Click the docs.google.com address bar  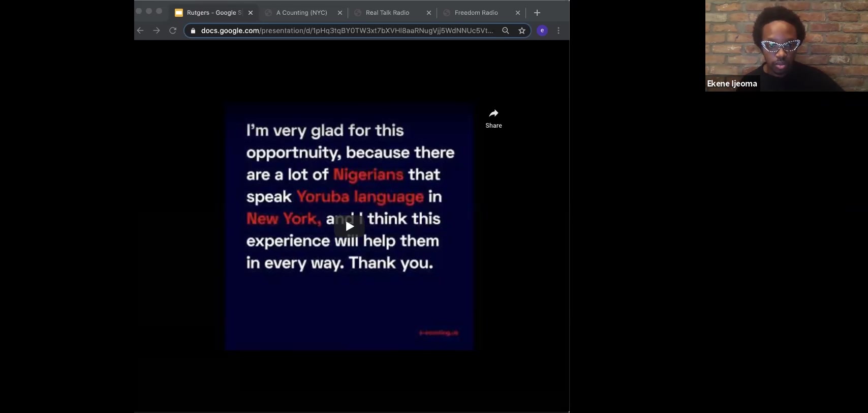click(346, 31)
